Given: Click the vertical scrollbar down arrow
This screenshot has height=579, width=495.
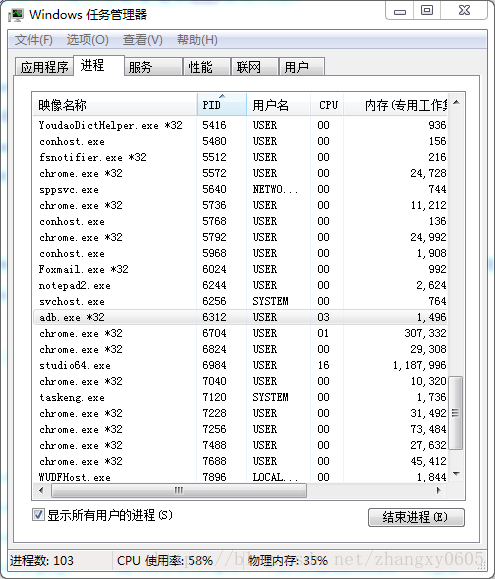Looking at the screenshot, I should click(x=456, y=474).
